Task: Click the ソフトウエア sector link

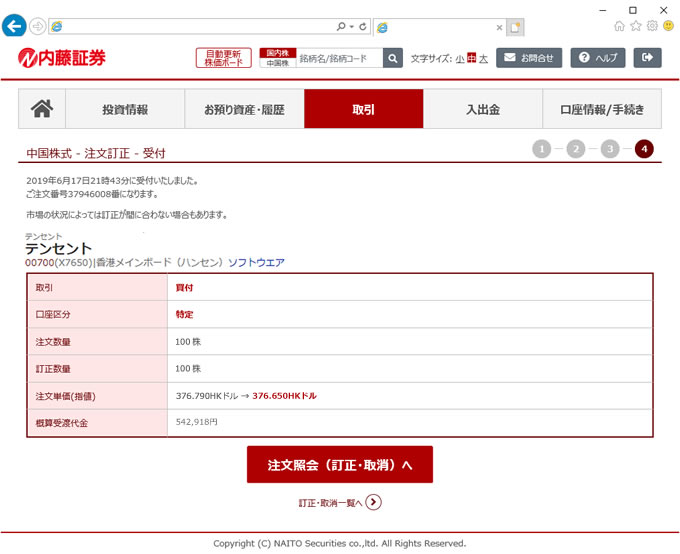Action: tap(256, 262)
